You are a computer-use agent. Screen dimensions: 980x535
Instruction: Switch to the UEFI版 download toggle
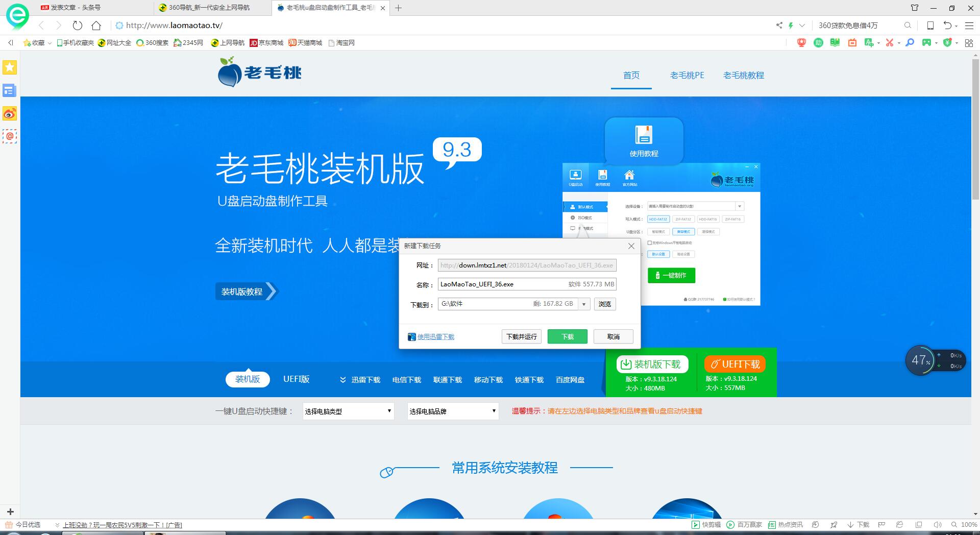pyautogui.click(x=296, y=379)
